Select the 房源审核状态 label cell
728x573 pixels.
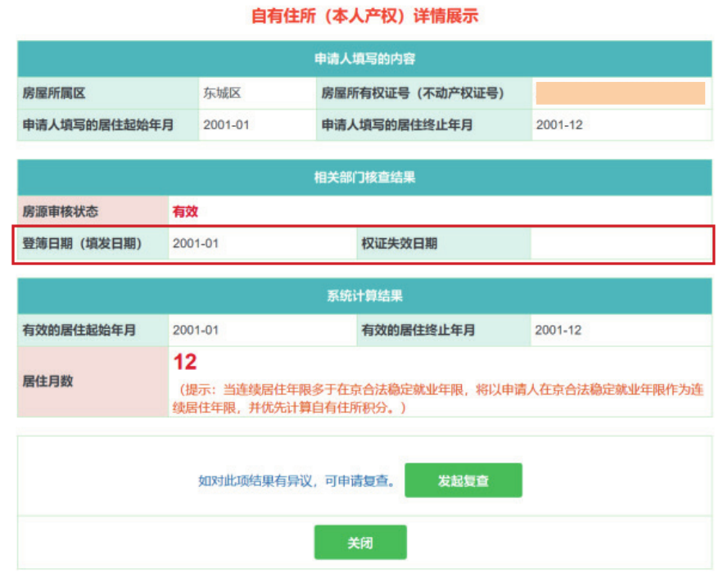coord(61,211)
